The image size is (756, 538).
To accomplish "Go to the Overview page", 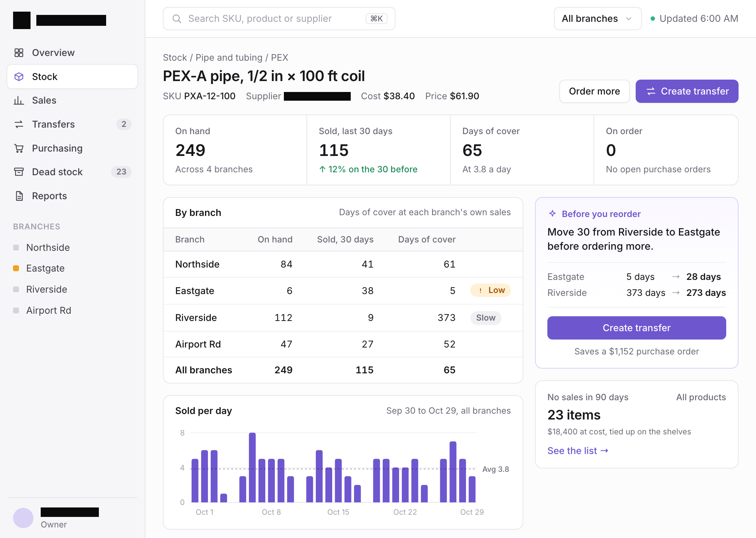I will [x=72, y=53].
